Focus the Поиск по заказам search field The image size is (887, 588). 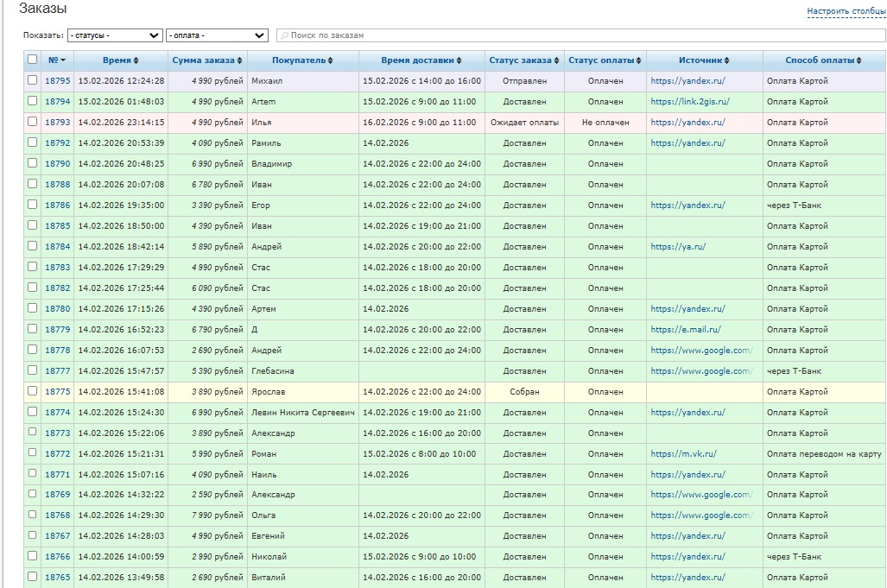click(579, 35)
